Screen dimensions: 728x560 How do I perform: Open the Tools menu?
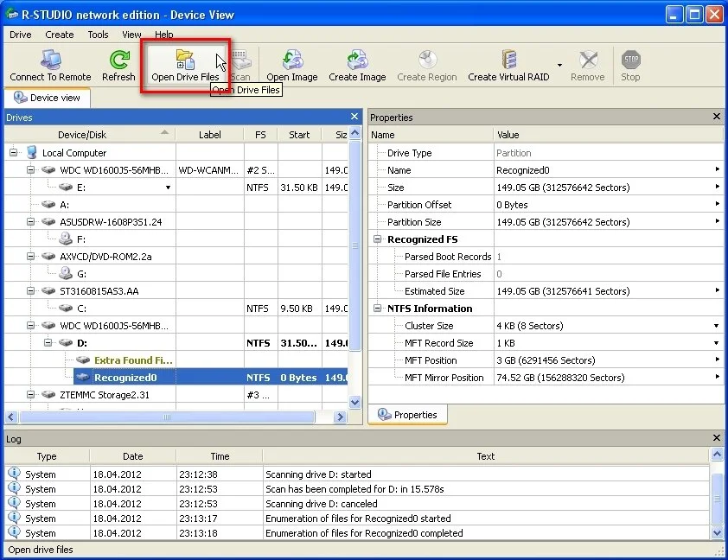tap(98, 35)
